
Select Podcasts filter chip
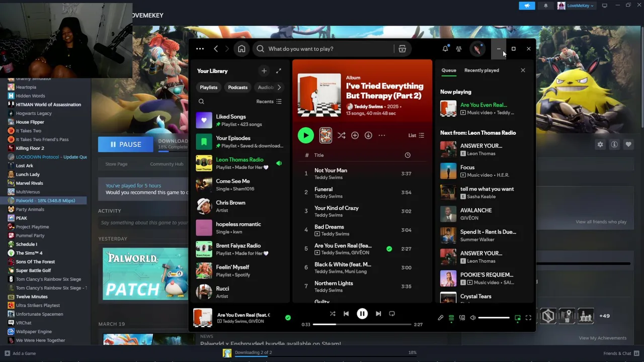238,87
